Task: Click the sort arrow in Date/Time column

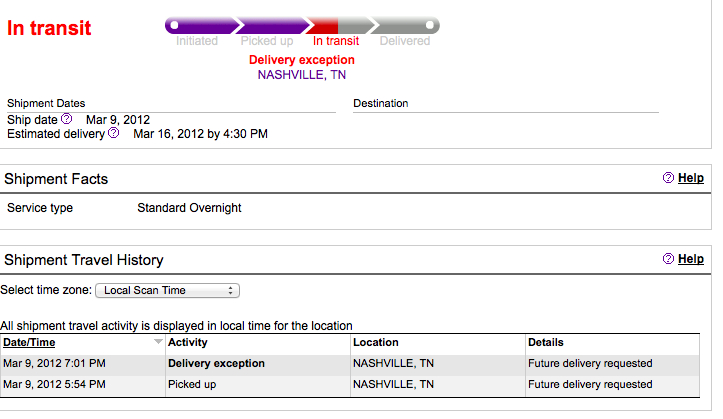Action: 157,342
